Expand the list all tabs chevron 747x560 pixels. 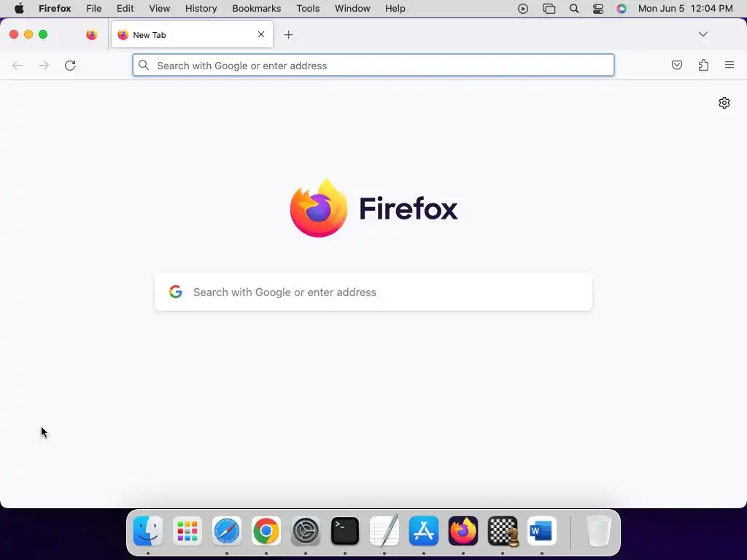click(703, 34)
